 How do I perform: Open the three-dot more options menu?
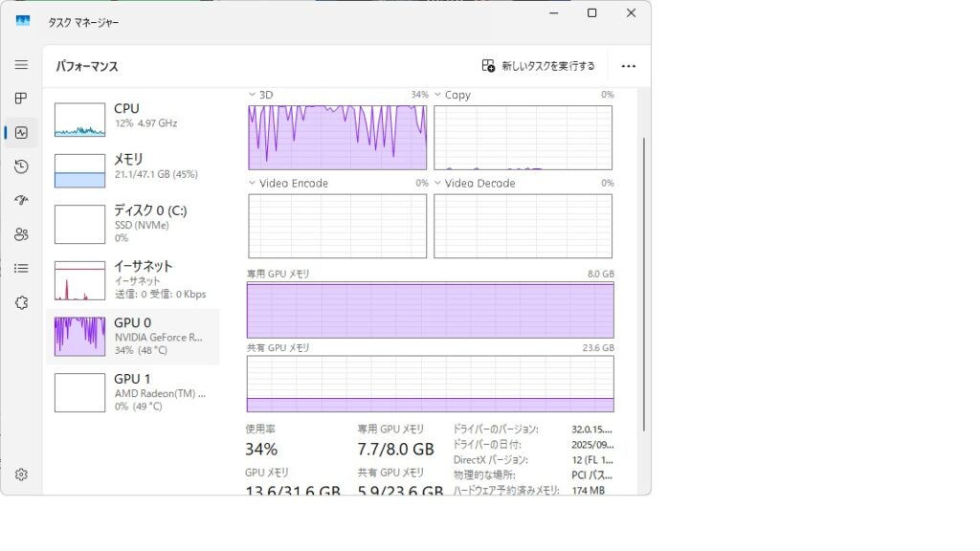628,66
